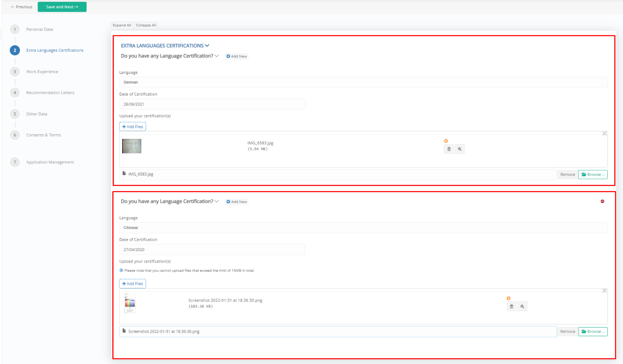Go back with Previous link
The height and width of the screenshot is (364, 623).
(x=22, y=7)
